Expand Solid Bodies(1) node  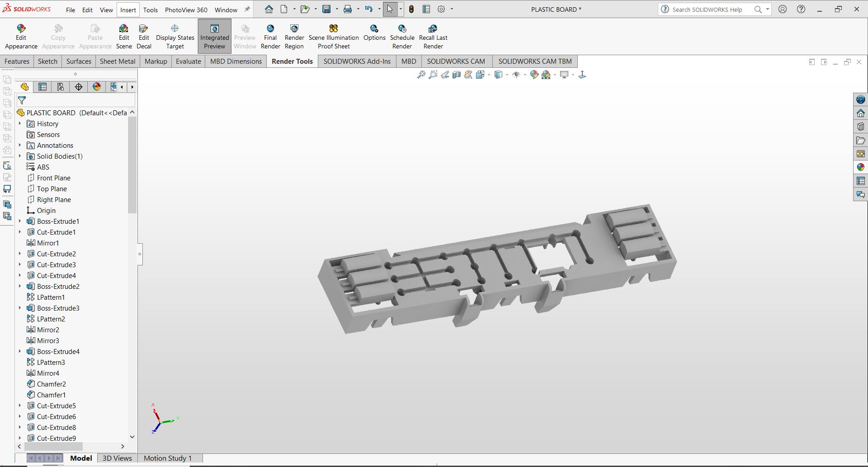[20, 156]
